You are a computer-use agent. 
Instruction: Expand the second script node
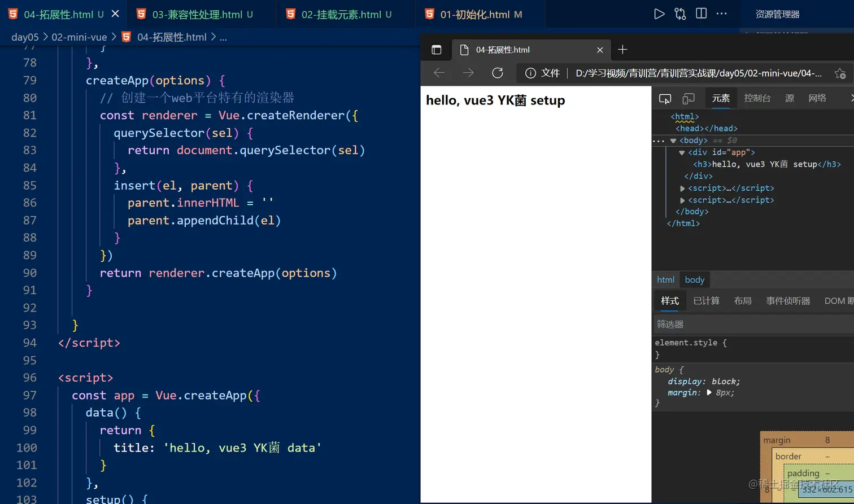682,200
